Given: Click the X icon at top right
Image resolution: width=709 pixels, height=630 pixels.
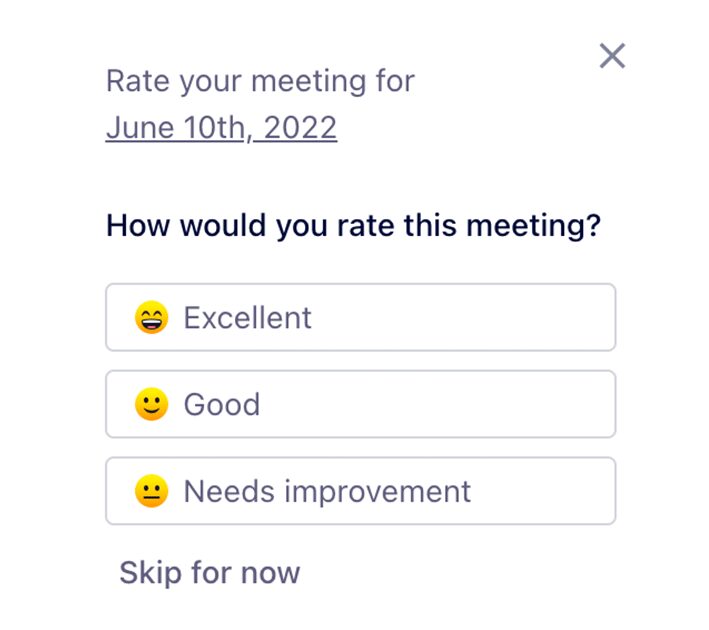Looking at the screenshot, I should [612, 56].
